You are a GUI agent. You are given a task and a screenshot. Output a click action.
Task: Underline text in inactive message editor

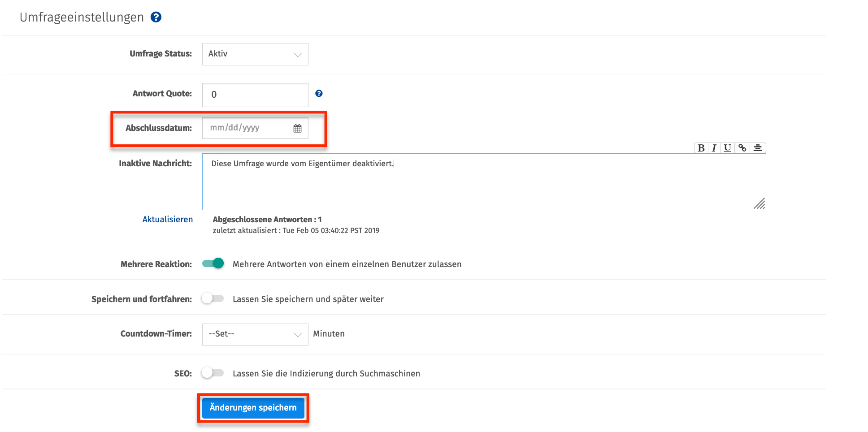pos(727,148)
